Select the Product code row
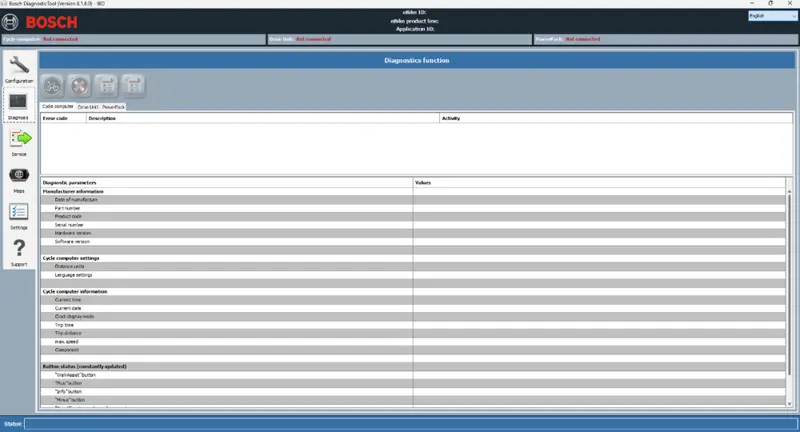 (x=413, y=216)
